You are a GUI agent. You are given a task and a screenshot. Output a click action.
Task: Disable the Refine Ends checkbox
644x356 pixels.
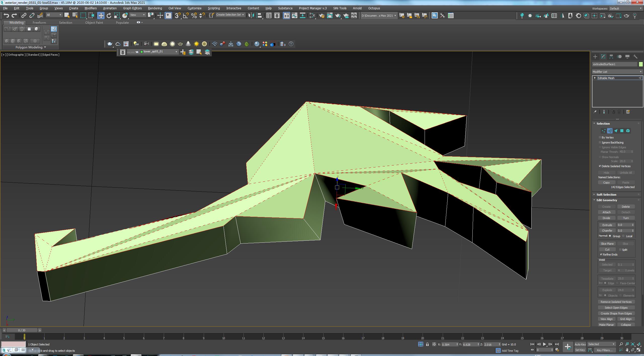tap(601, 255)
